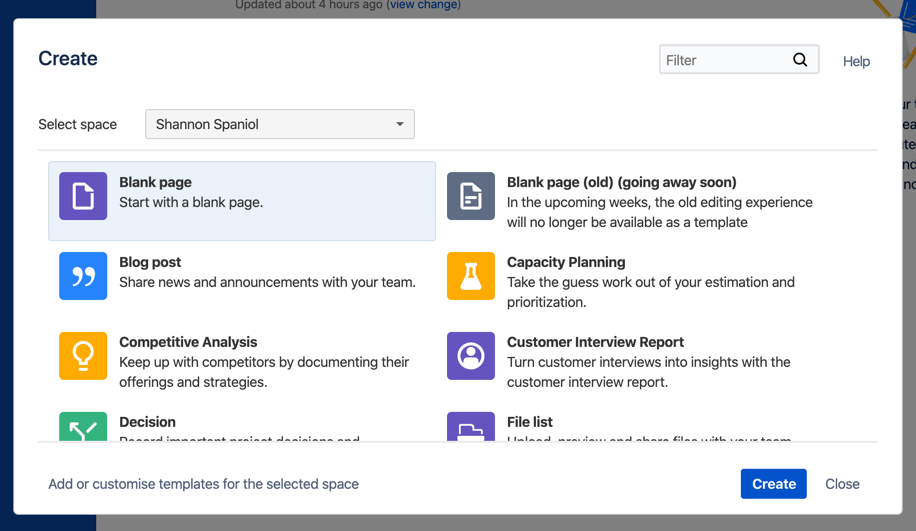
Task: Focus the Filter search field
Action: click(739, 60)
